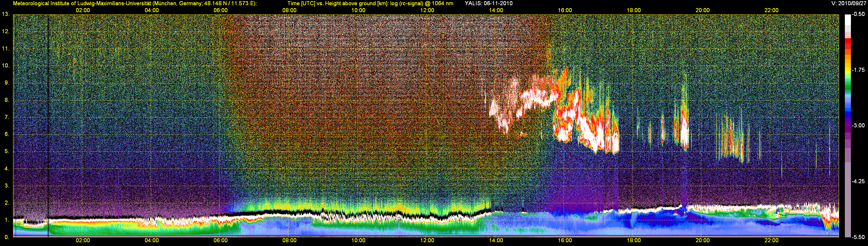Click the 02:00 label on the top time axis

pos(82,10)
